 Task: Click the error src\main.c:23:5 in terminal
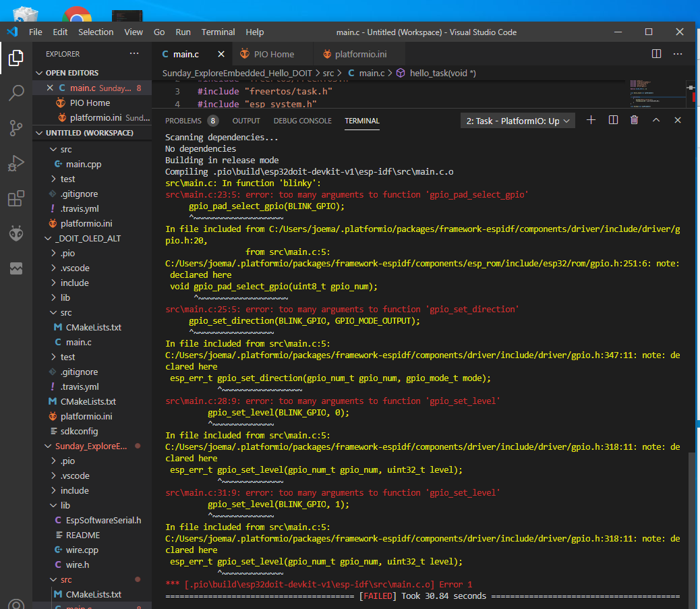347,195
